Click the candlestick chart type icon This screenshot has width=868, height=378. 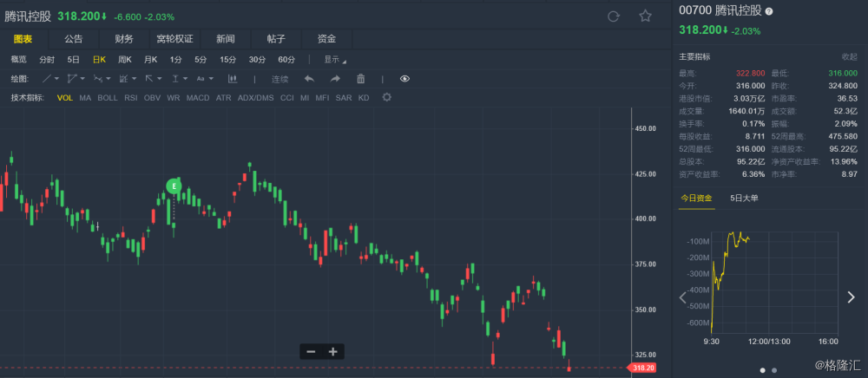click(x=233, y=79)
